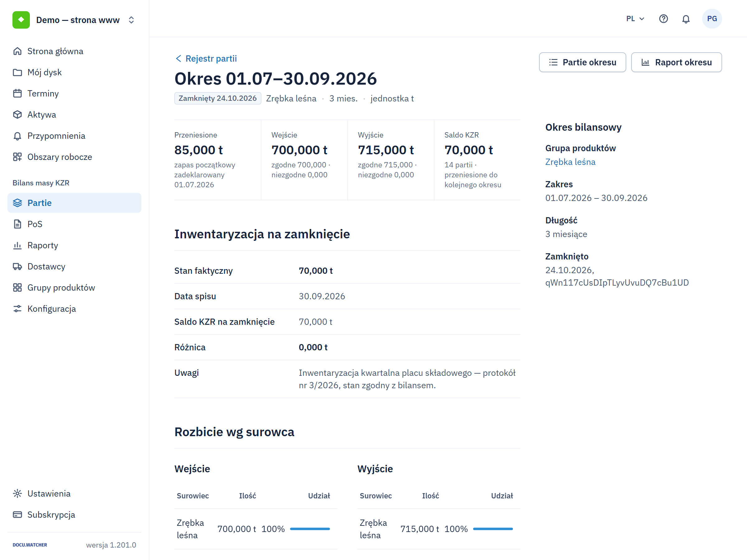Follow the Zrębka leśna product group link

570,162
